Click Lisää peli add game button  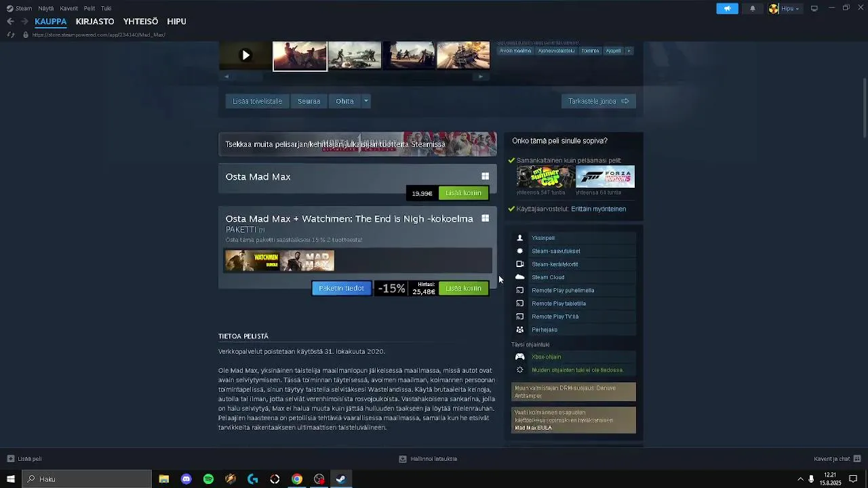24,459
